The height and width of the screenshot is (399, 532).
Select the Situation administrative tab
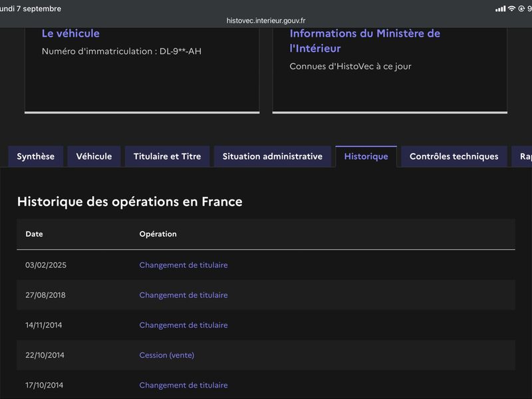273,156
